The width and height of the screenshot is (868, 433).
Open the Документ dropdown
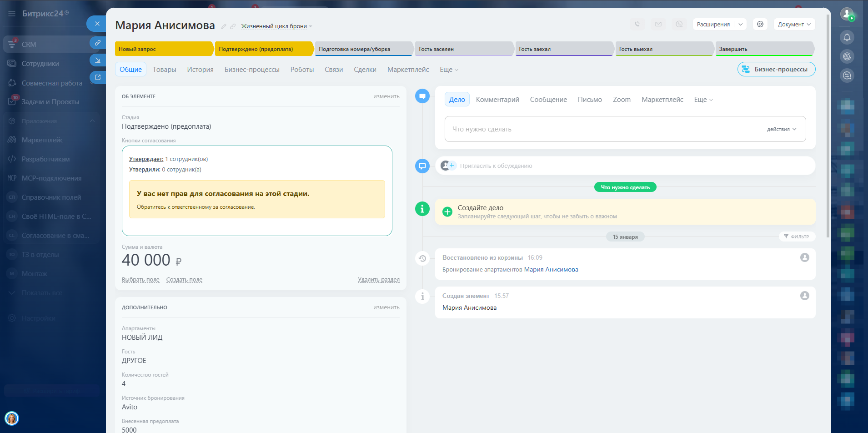point(794,24)
